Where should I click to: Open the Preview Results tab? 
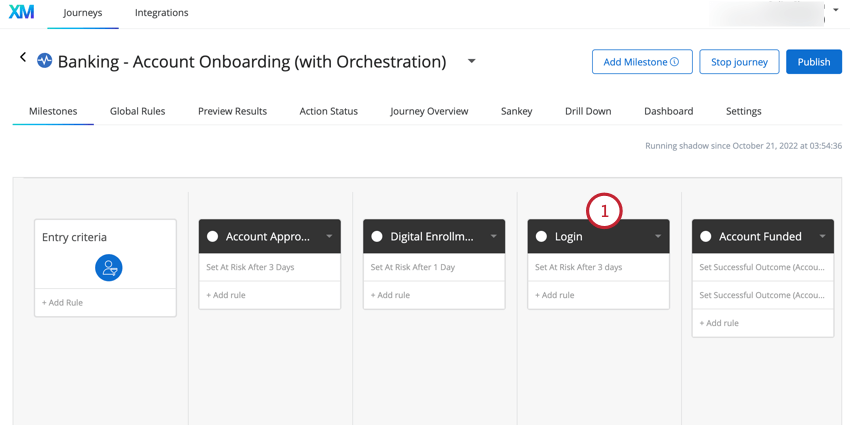click(x=233, y=111)
